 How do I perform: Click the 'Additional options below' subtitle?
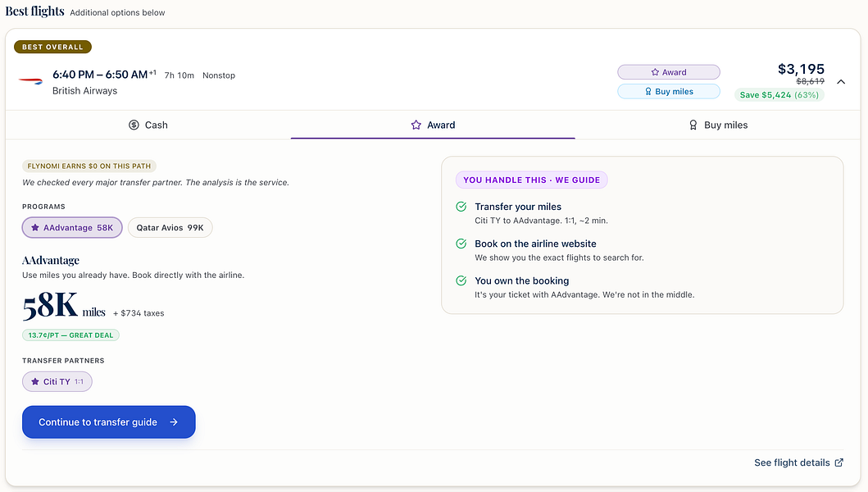117,13
